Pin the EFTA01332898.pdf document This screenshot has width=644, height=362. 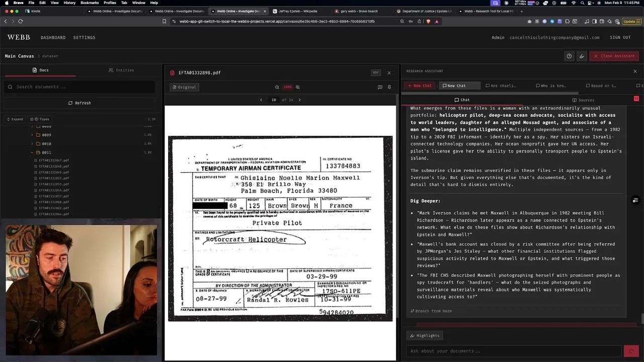[389, 87]
